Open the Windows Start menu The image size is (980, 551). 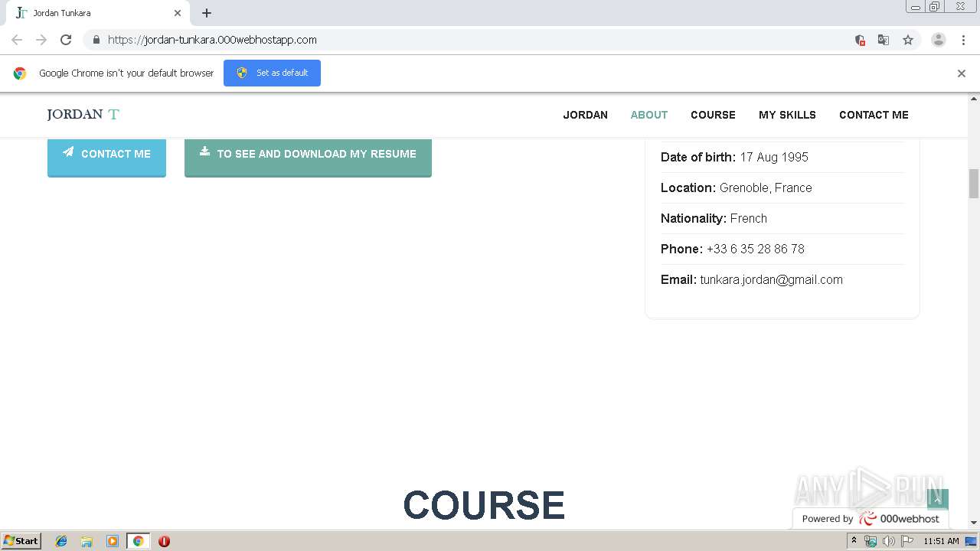[21, 540]
